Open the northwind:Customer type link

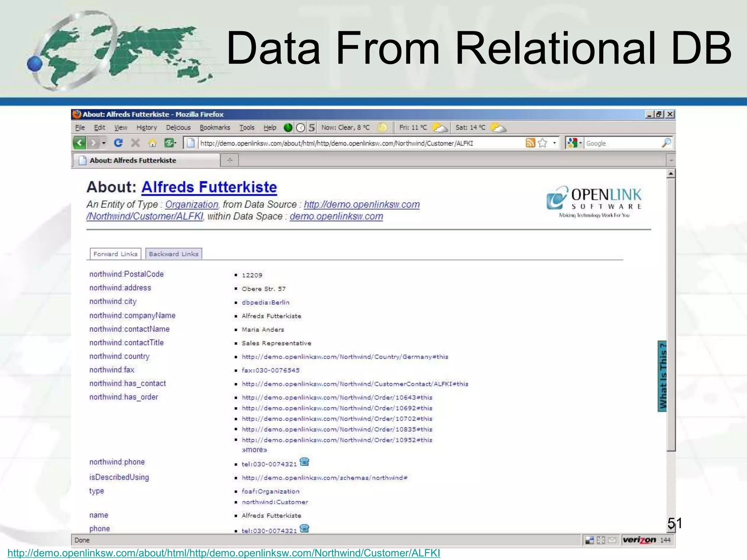(x=275, y=502)
